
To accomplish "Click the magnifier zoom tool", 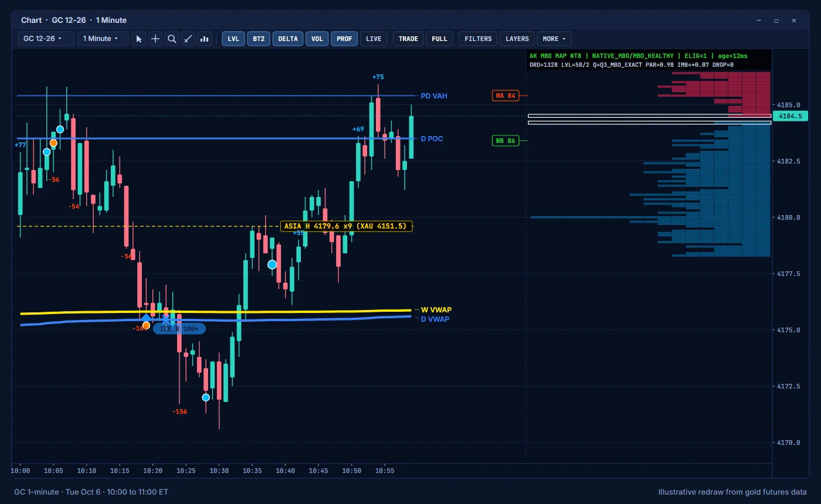I will click(x=172, y=39).
